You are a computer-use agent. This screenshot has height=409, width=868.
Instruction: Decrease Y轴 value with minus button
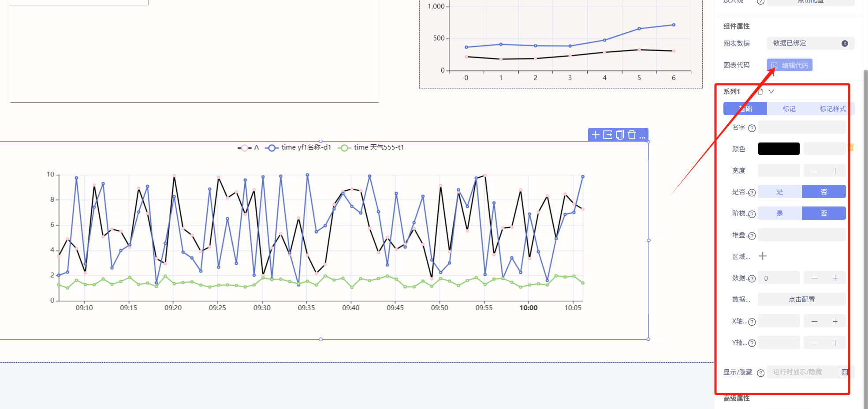[x=814, y=343]
